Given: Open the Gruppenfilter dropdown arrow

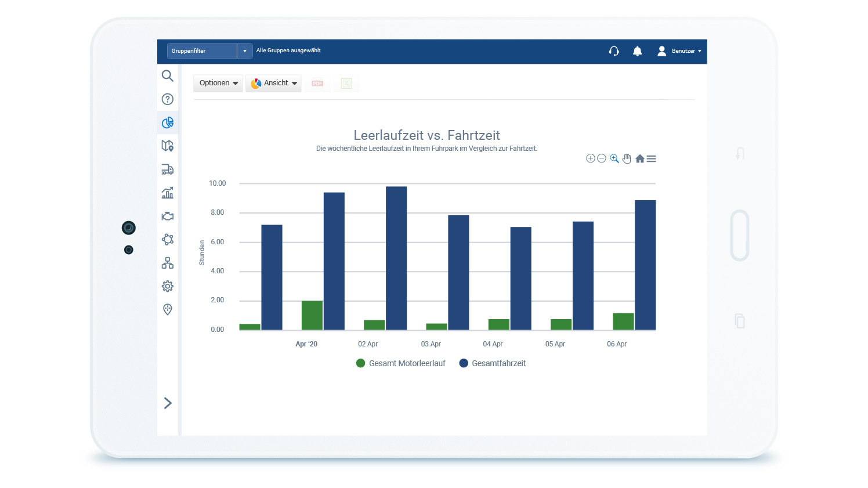Looking at the screenshot, I should point(245,51).
